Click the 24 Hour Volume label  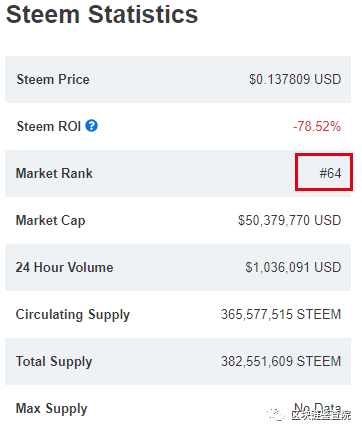[x=64, y=267]
